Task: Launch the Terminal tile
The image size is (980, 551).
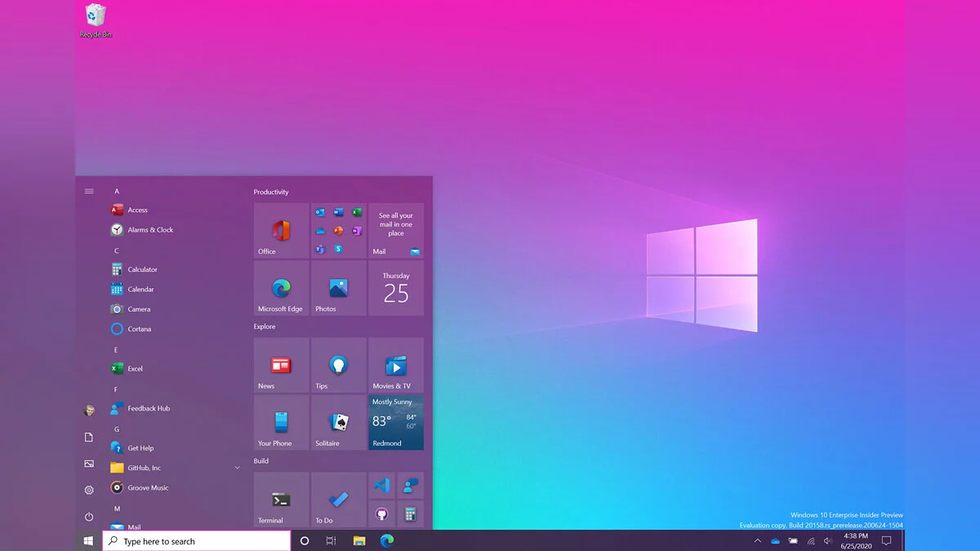Action: 281,500
